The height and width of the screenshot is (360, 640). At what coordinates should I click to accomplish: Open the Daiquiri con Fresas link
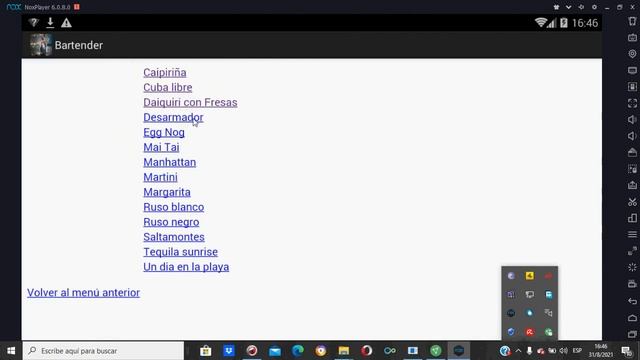pos(190,102)
